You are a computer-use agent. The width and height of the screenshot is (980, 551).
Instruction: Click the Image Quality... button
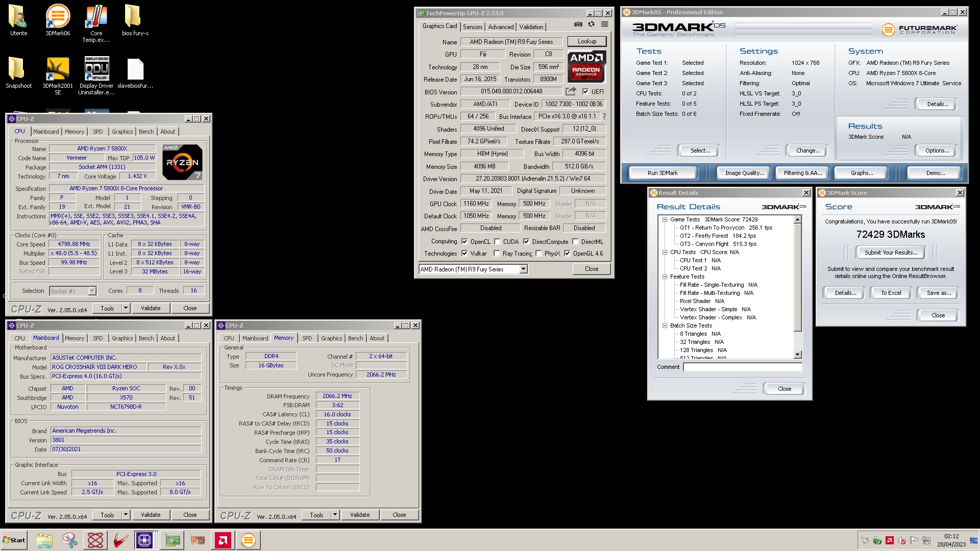point(744,173)
